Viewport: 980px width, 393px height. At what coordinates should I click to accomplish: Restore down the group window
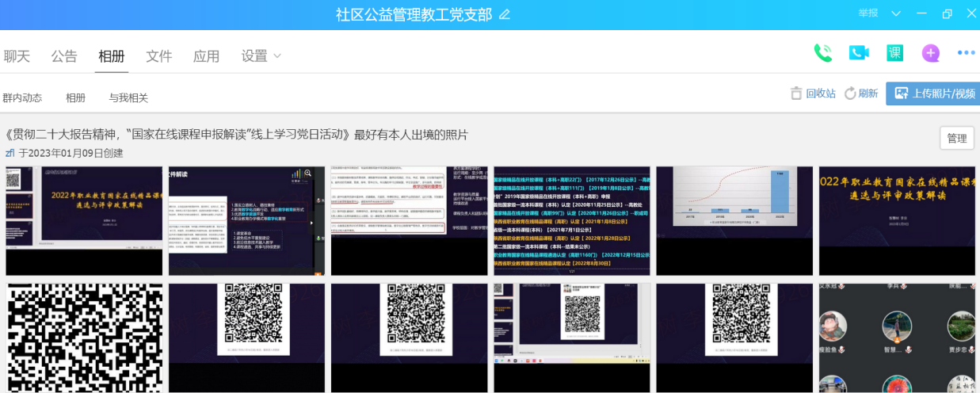pyautogui.click(x=947, y=13)
